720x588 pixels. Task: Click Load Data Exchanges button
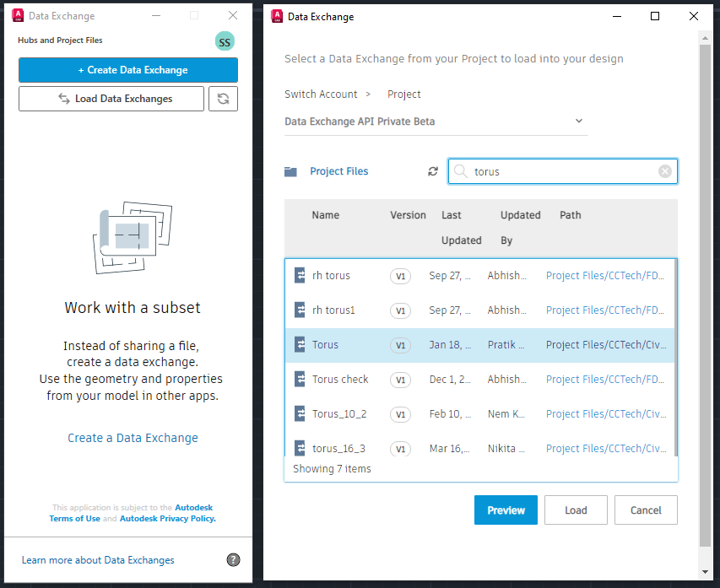click(111, 99)
